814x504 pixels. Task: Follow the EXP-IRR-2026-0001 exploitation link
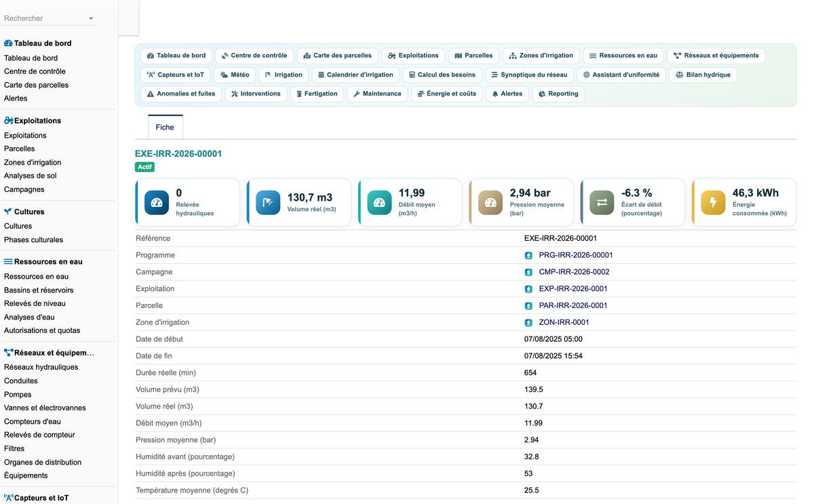point(573,289)
